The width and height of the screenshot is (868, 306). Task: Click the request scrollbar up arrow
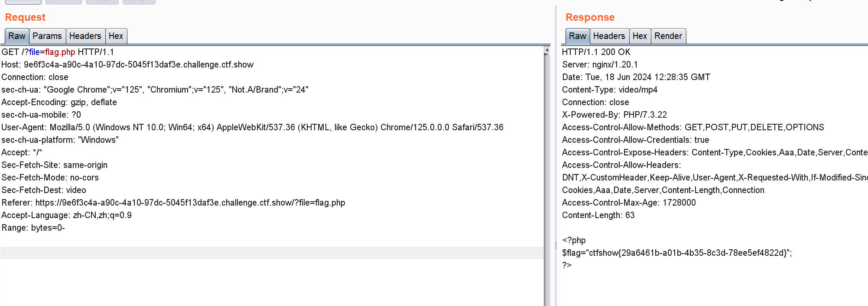pyautogui.click(x=547, y=50)
